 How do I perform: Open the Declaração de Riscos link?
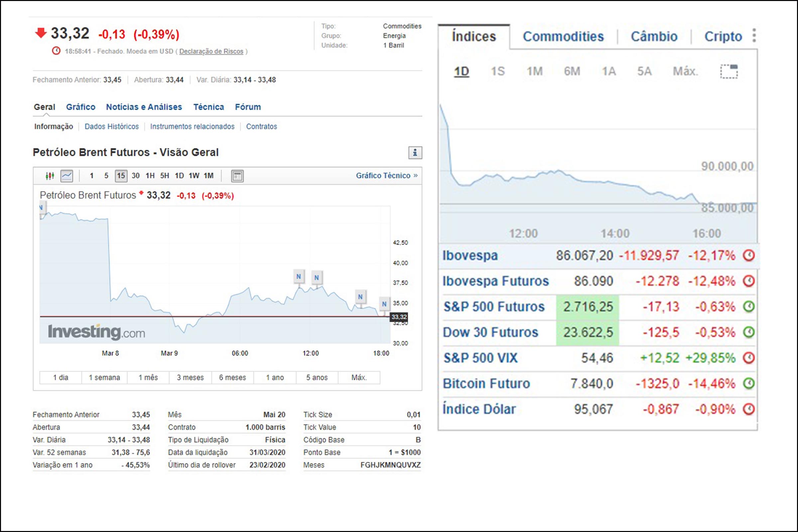click(211, 51)
